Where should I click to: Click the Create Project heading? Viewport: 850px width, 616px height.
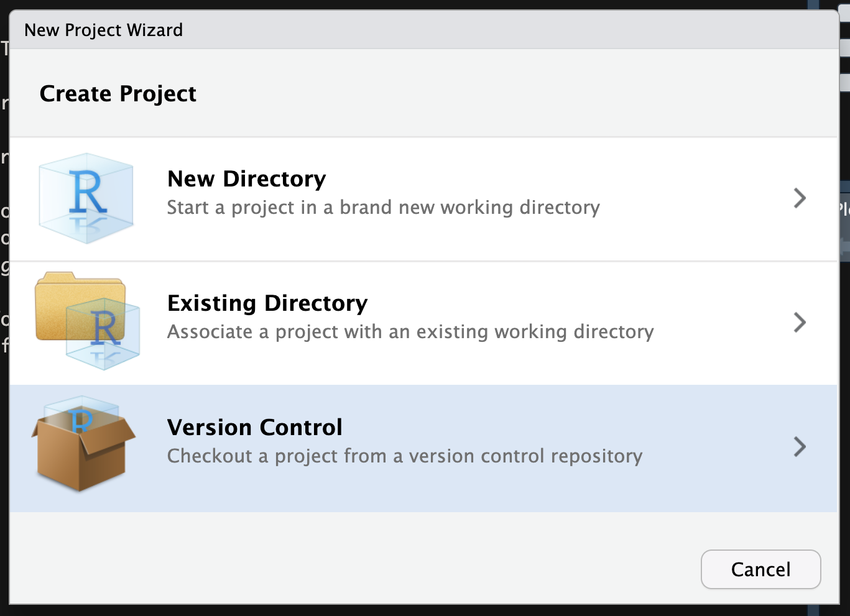point(118,93)
